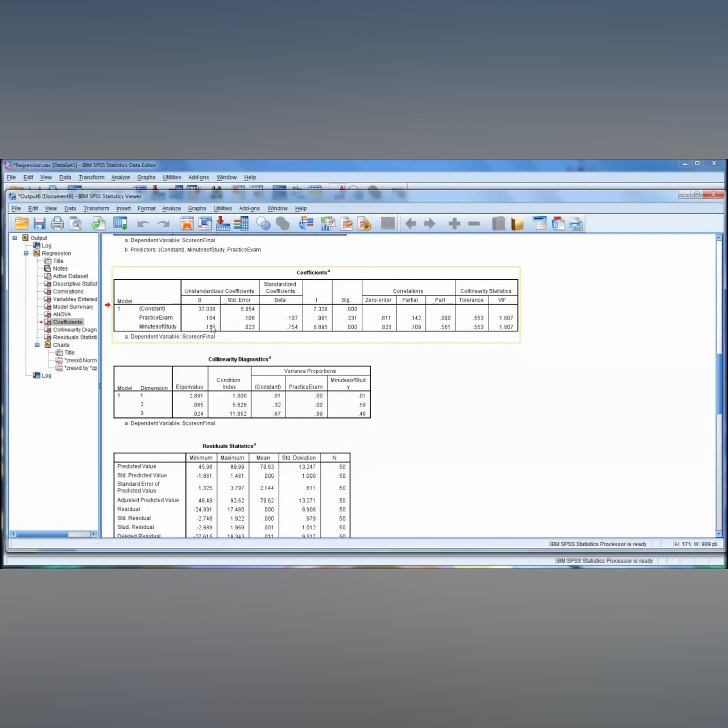
Task: Click the Collapse minus icon in toolbar
Action: click(x=474, y=224)
